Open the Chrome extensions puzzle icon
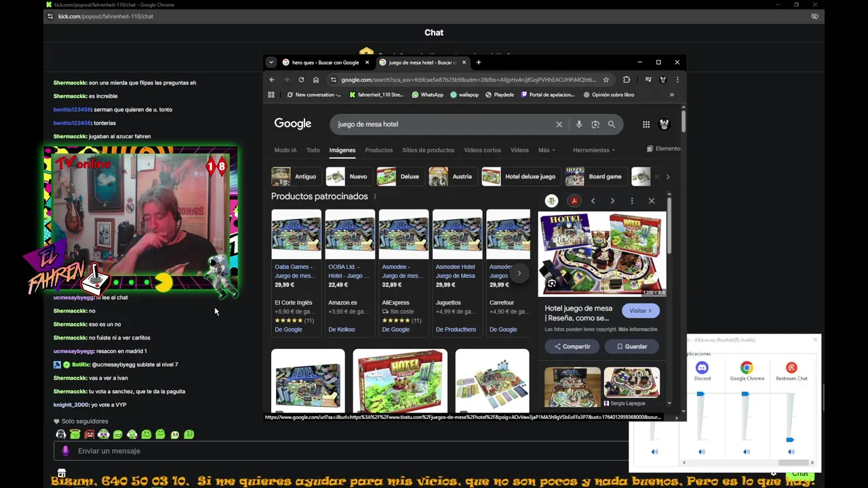 (x=627, y=79)
